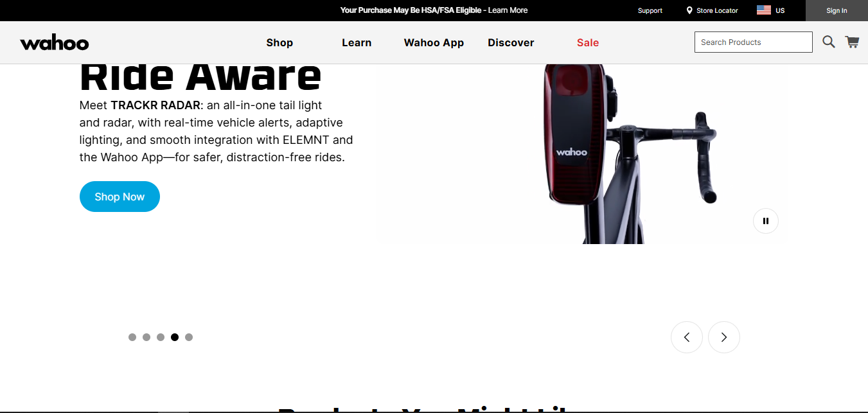
Task: Click the TRACKR RADAR description text
Action: pos(217,131)
